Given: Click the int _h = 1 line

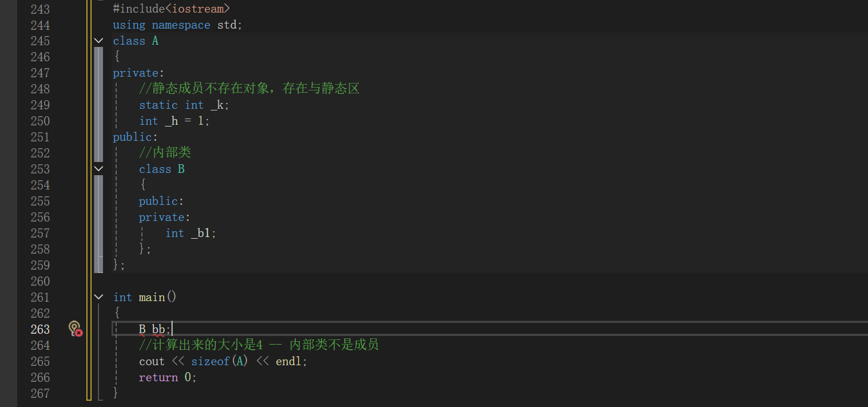Looking at the screenshot, I should pos(175,121).
